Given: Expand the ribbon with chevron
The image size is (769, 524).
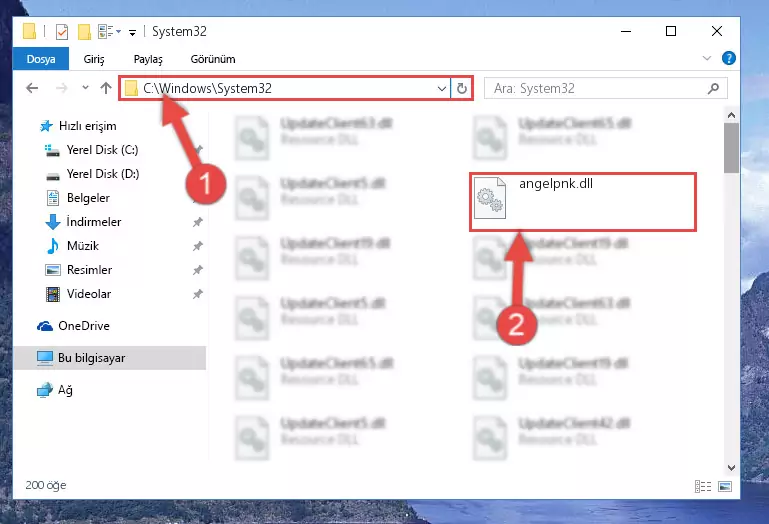Looking at the screenshot, I should click(x=707, y=58).
